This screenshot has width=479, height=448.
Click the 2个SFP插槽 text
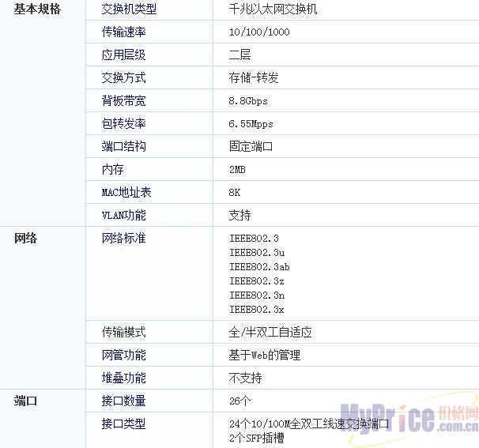click(x=256, y=438)
